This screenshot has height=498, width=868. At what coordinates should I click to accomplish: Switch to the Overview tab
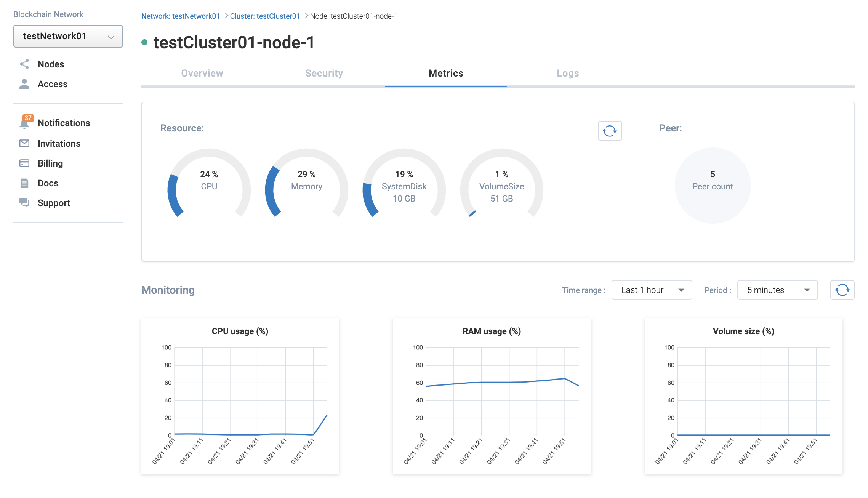[202, 73]
